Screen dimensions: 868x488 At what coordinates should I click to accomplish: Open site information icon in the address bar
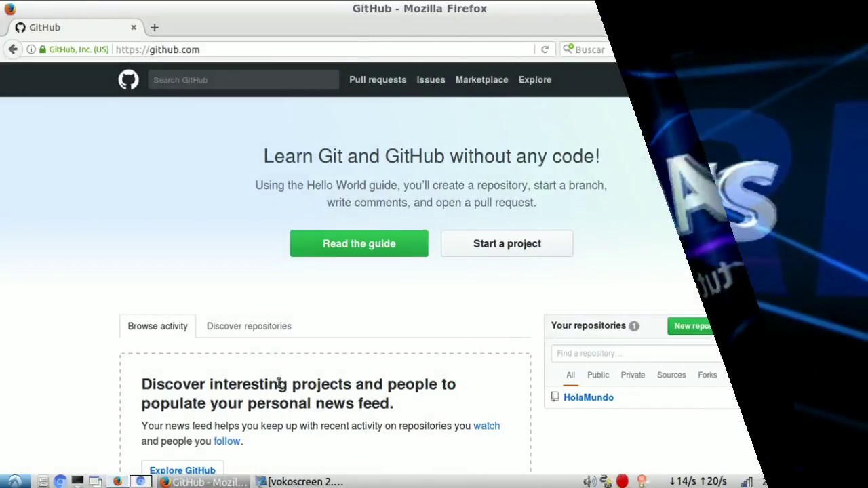31,49
